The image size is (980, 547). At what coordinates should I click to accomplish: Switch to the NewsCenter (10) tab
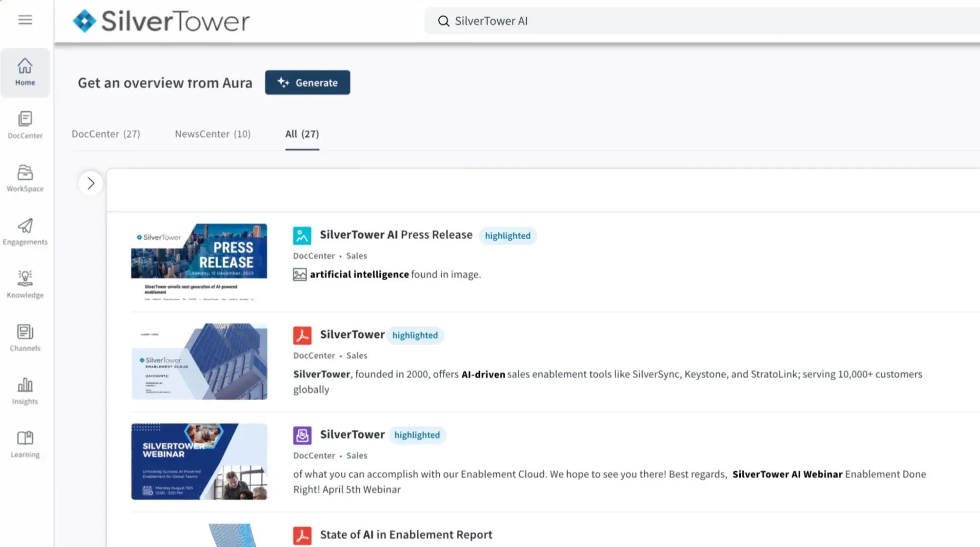click(x=213, y=134)
